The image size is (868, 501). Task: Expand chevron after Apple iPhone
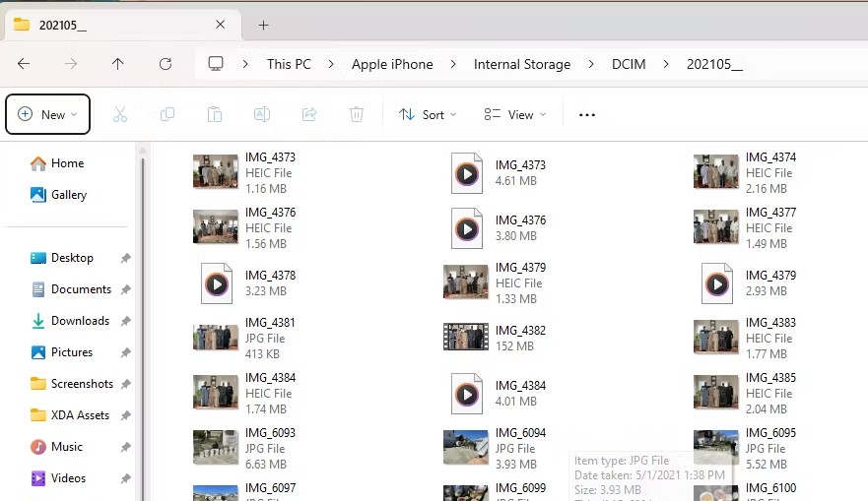pyautogui.click(x=453, y=64)
